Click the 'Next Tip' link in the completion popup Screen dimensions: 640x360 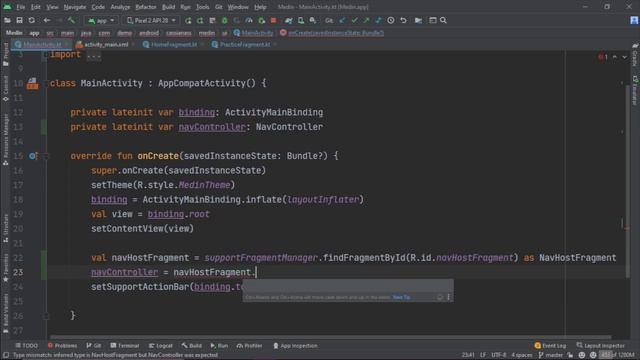click(401, 297)
